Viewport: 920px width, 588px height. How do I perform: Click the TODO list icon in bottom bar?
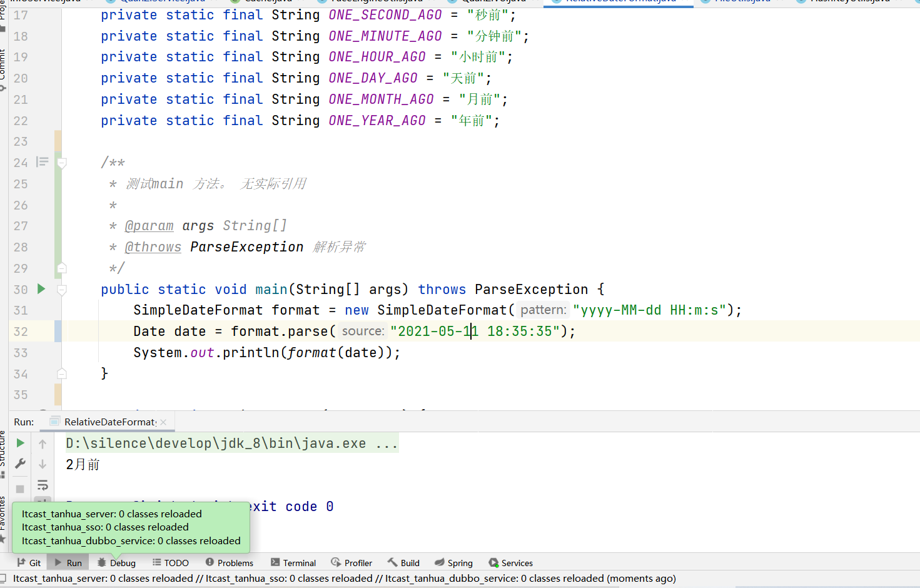(157, 562)
